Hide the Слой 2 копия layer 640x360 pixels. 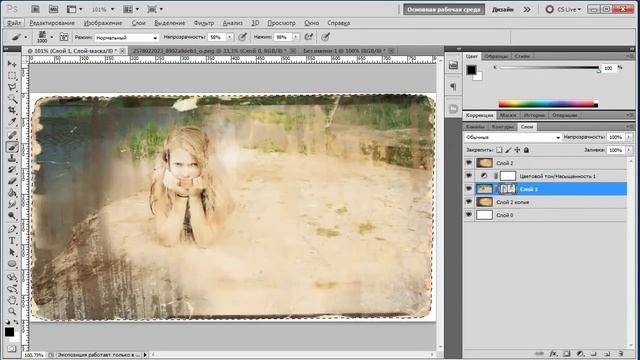pos(469,202)
